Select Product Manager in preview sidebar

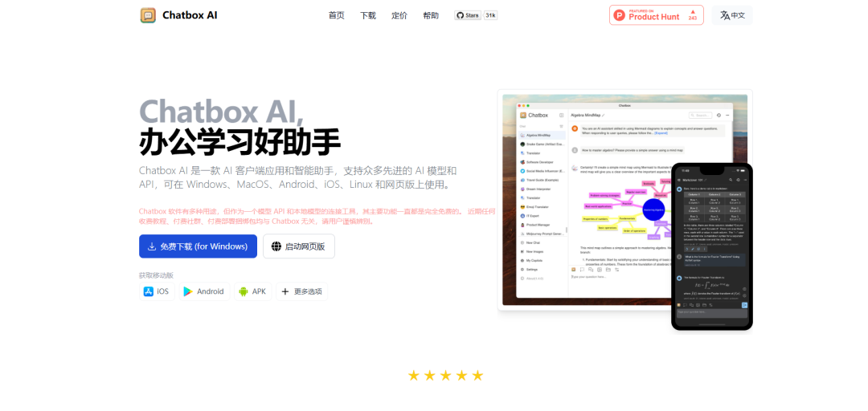pyautogui.click(x=542, y=225)
